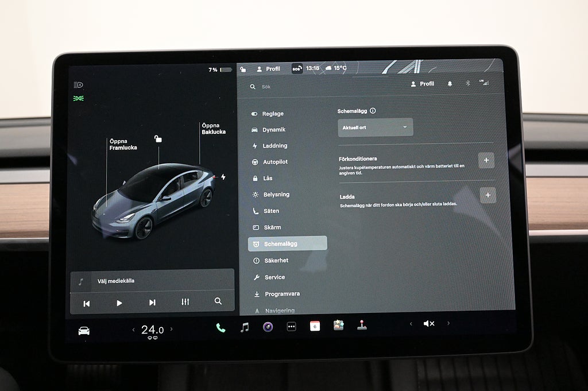Viewport: 588px width, 391px height.
Task: Select Autopilot in settings menu
Action: point(274,162)
